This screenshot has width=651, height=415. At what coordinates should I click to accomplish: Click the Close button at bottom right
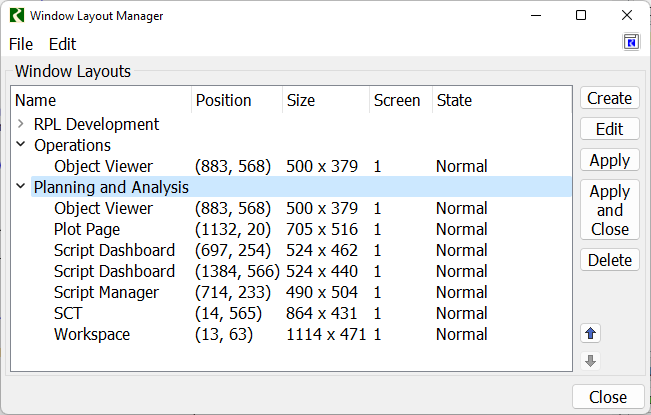coord(607,397)
